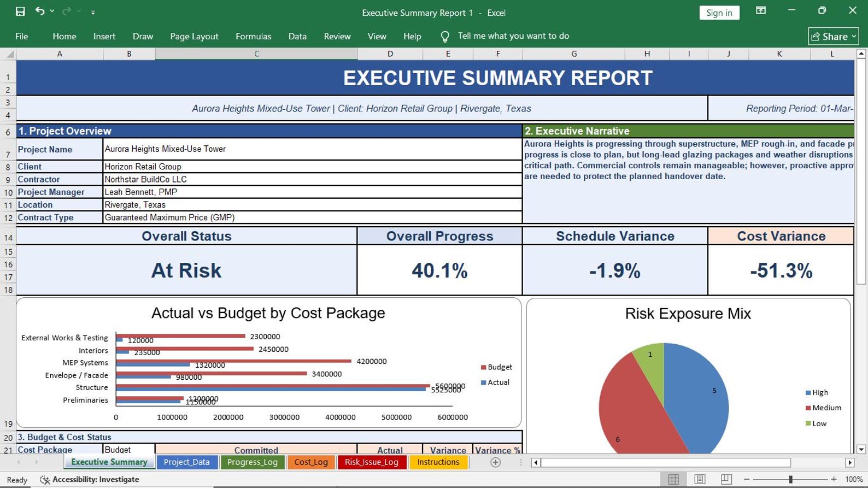868x489 pixels.
Task: Click the Redo arrow icon
Action: coord(67,11)
